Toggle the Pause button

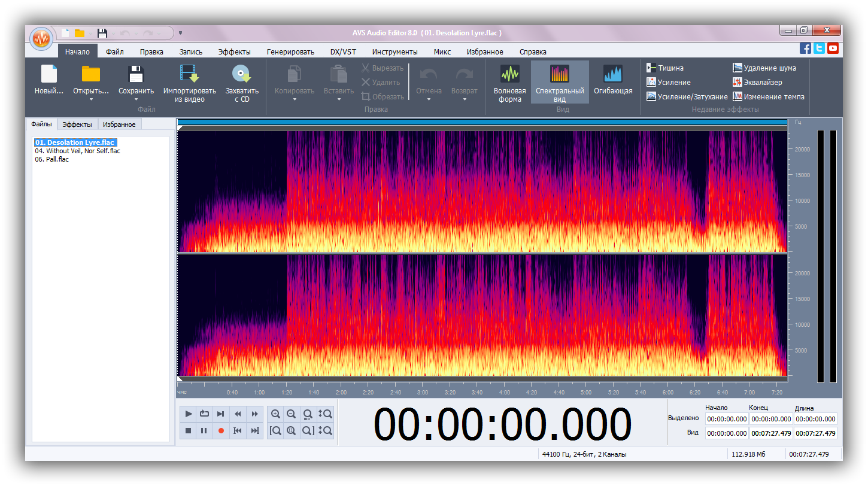pyautogui.click(x=205, y=430)
